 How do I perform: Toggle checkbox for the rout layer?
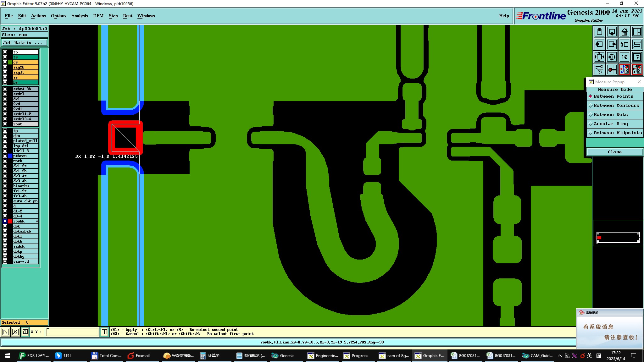[5, 124]
